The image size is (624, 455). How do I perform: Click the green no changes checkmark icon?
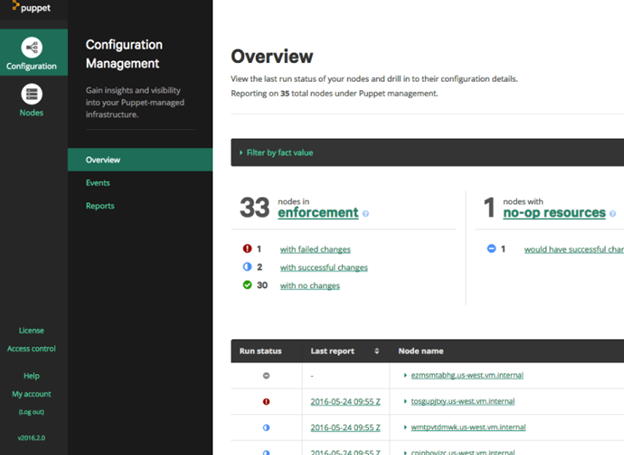(247, 285)
